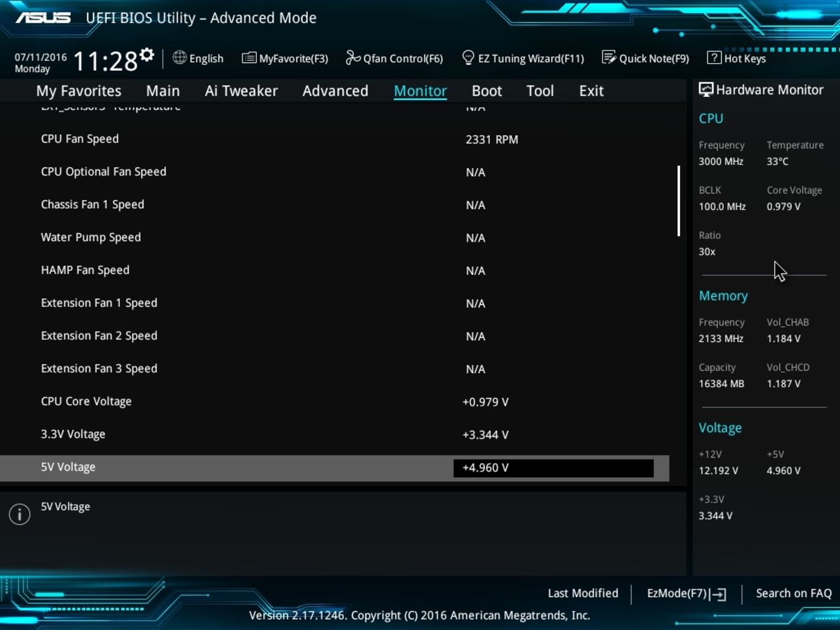Select Extension Fan 1 Speed row
840x630 pixels.
334,303
